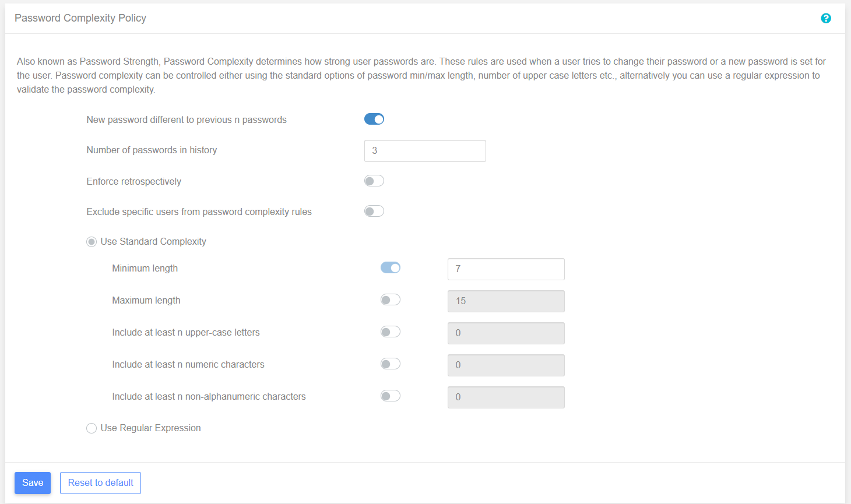
Task: Save the password complexity policy
Action: click(x=33, y=483)
